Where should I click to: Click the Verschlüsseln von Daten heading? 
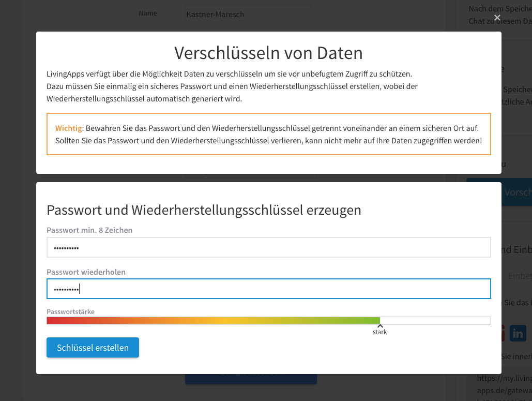(x=269, y=53)
